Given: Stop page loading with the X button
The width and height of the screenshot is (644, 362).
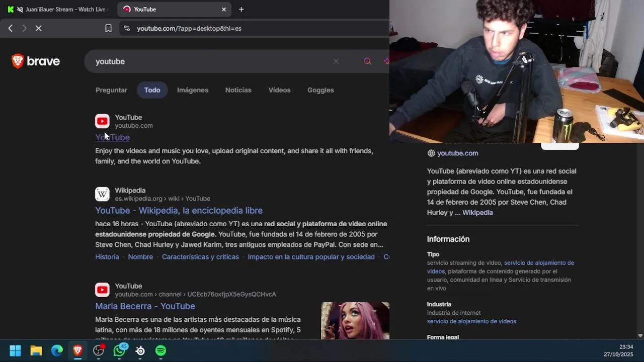Looking at the screenshot, I should coord(39,29).
